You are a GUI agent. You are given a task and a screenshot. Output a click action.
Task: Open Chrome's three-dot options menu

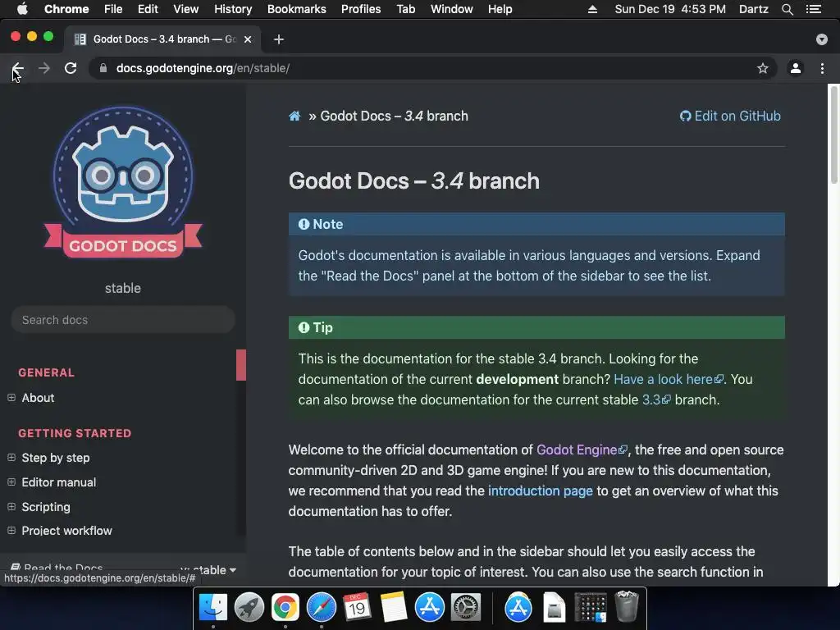pyautogui.click(x=822, y=68)
